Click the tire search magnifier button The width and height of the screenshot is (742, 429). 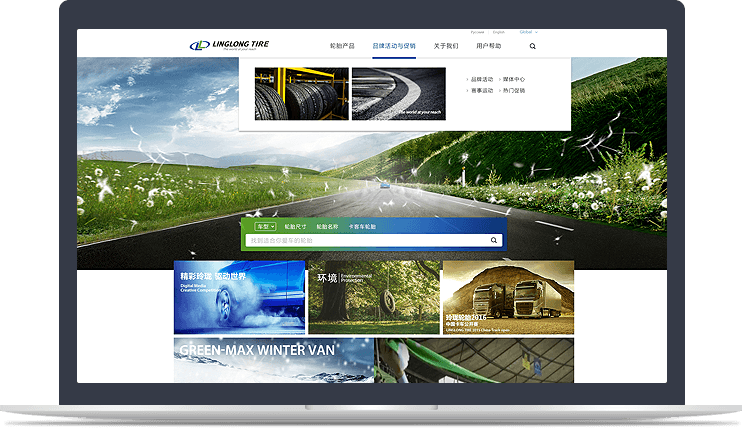pyautogui.click(x=494, y=240)
